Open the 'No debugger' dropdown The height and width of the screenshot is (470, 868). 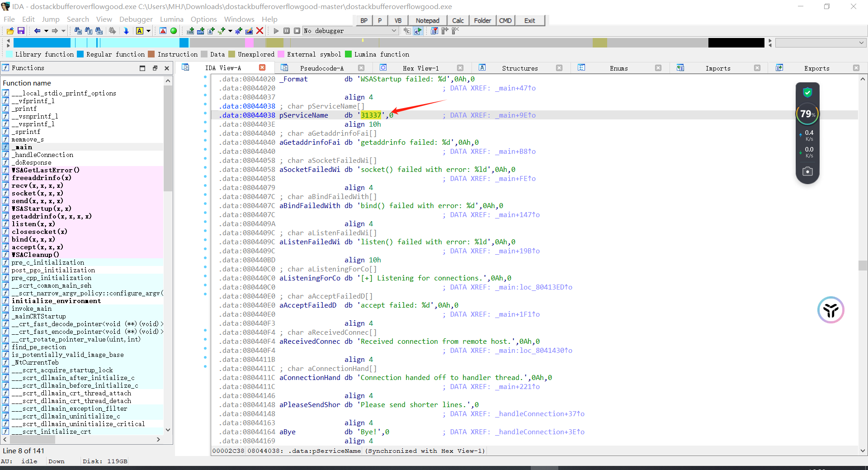[394, 31]
